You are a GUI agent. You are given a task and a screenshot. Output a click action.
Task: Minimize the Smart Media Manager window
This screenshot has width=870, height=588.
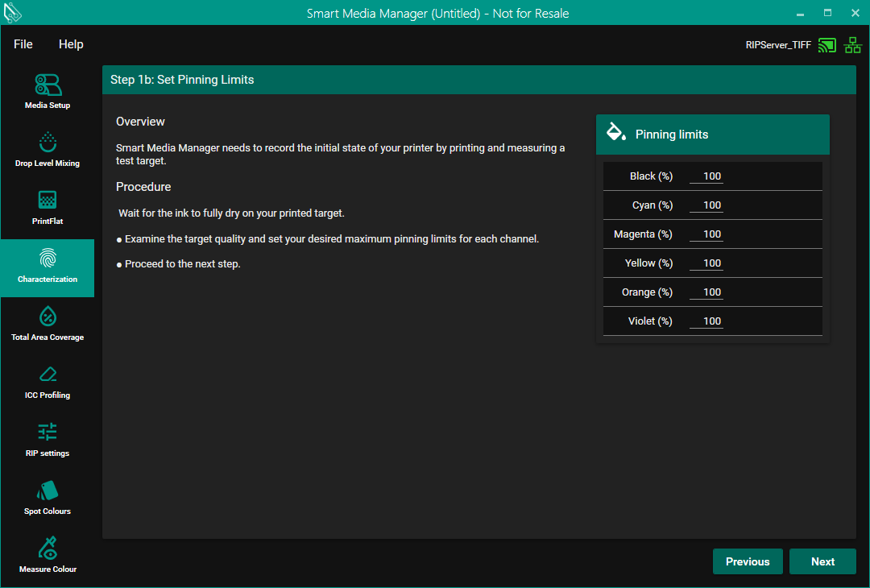tap(800, 14)
